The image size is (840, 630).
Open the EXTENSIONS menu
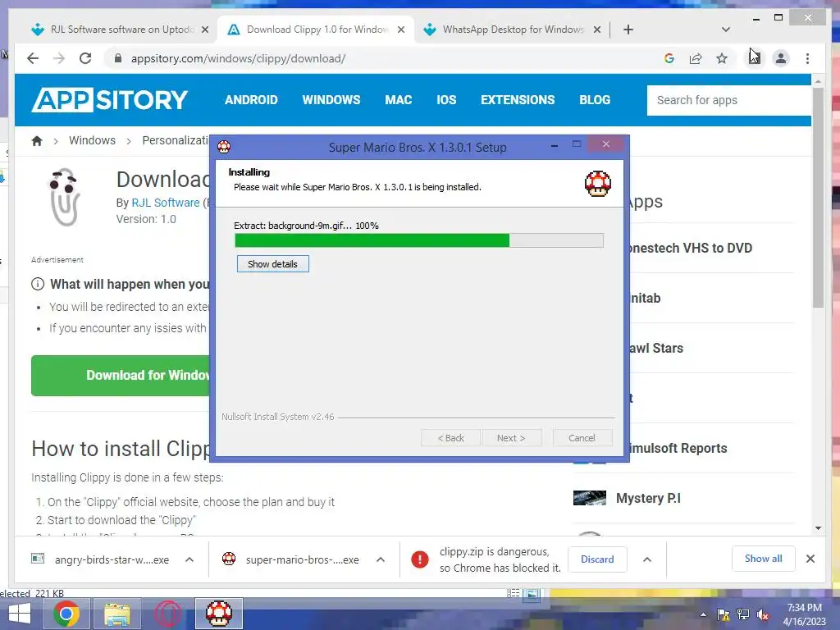[518, 99]
